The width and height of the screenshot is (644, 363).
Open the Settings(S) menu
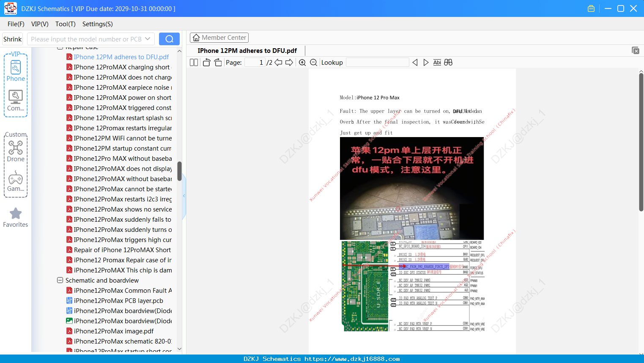pos(98,24)
